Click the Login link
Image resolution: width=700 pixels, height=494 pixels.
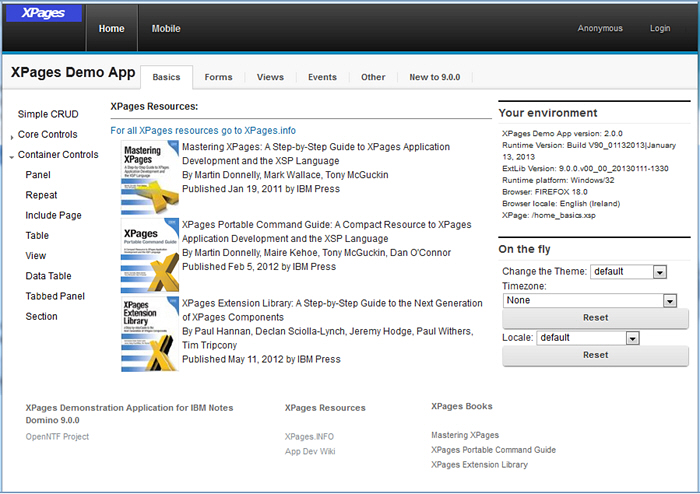pyautogui.click(x=660, y=28)
